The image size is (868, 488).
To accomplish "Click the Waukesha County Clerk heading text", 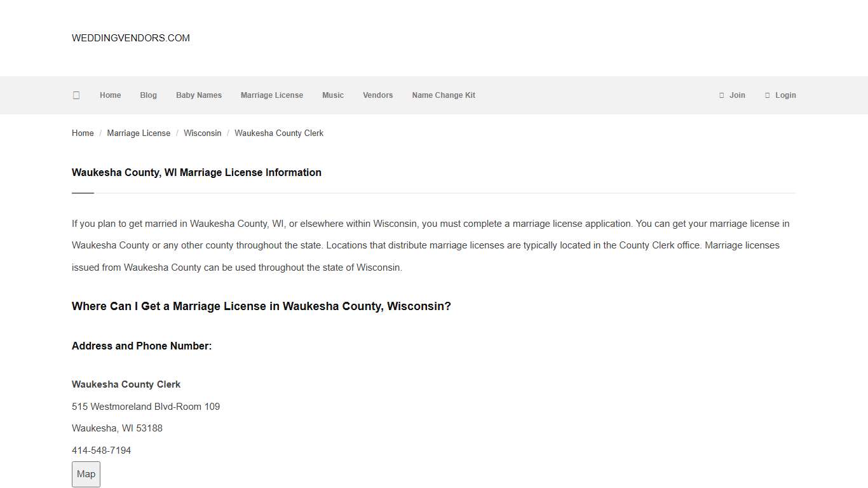I will click(126, 384).
